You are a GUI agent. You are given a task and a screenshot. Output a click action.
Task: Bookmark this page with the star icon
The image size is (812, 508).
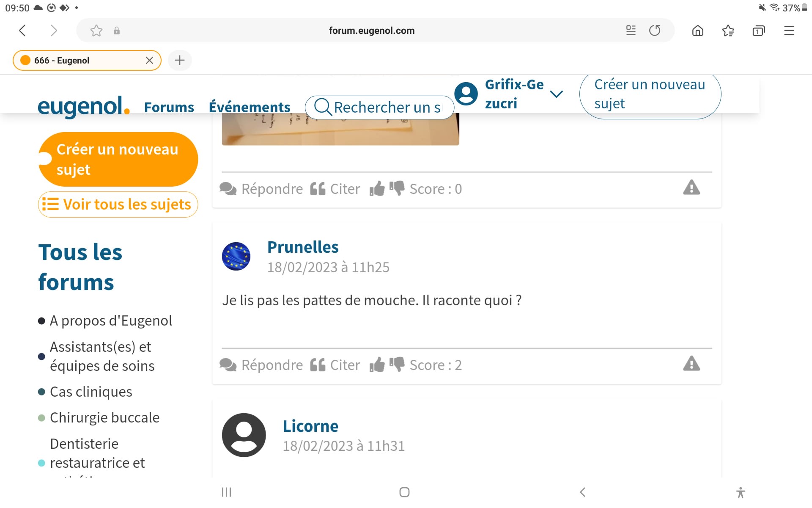96,30
